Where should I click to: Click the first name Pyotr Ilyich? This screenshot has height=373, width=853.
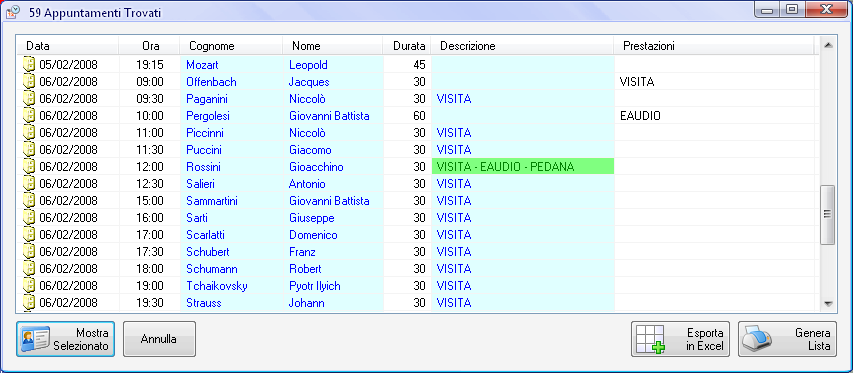(315, 286)
